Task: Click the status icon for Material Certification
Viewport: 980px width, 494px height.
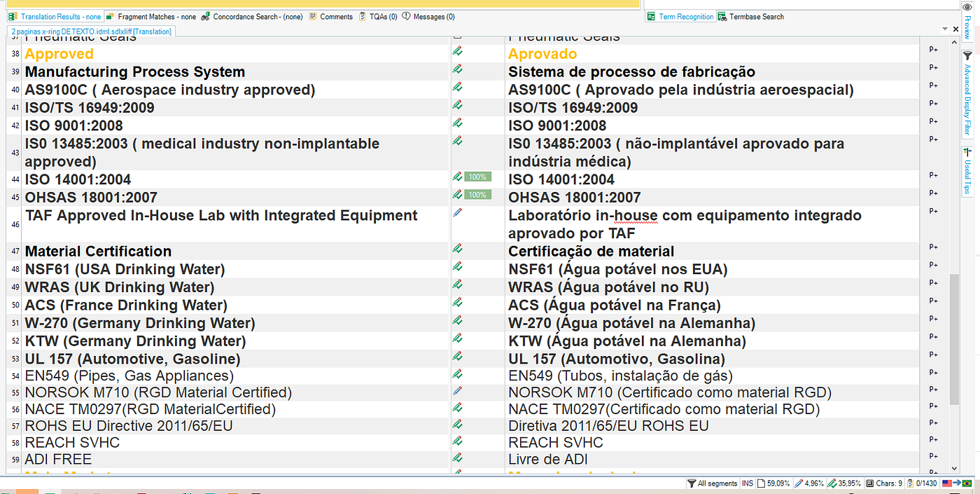Action: [x=457, y=248]
